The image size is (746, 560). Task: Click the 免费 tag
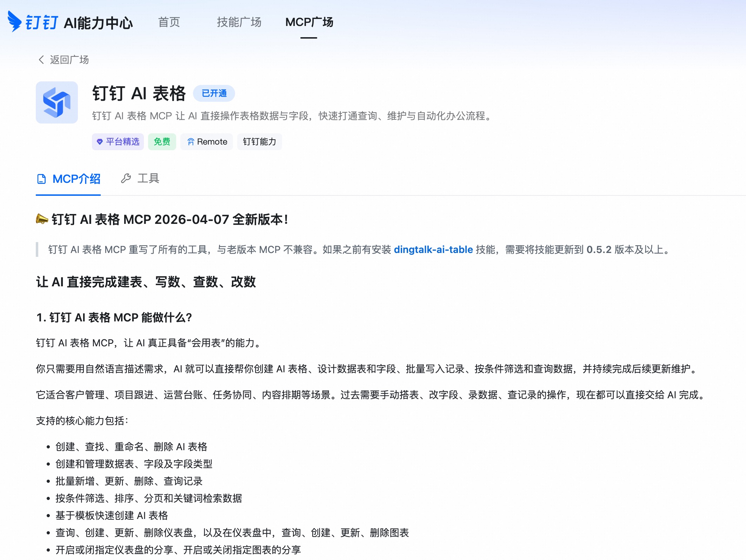[x=162, y=142]
